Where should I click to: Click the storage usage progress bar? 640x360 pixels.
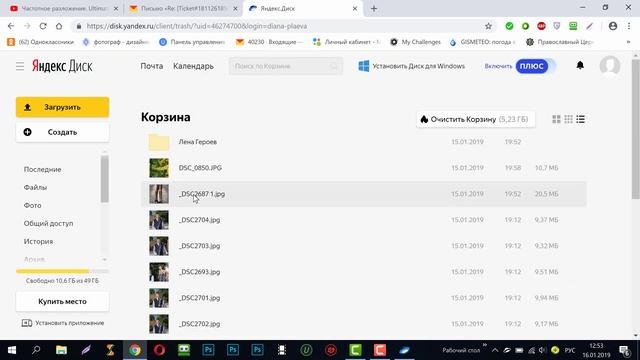click(x=62, y=271)
